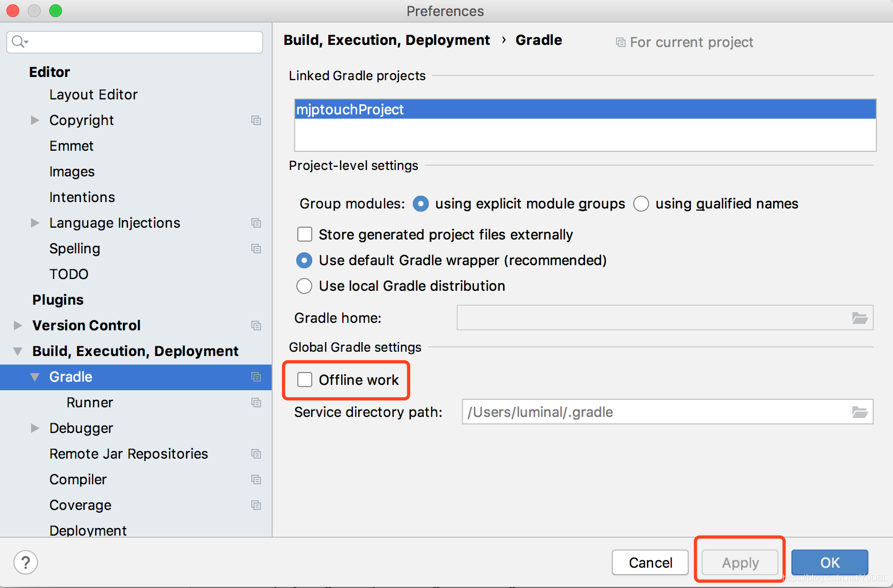Select 'Use local Gradle distribution' option
The image size is (893, 588).
click(x=304, y=286)
